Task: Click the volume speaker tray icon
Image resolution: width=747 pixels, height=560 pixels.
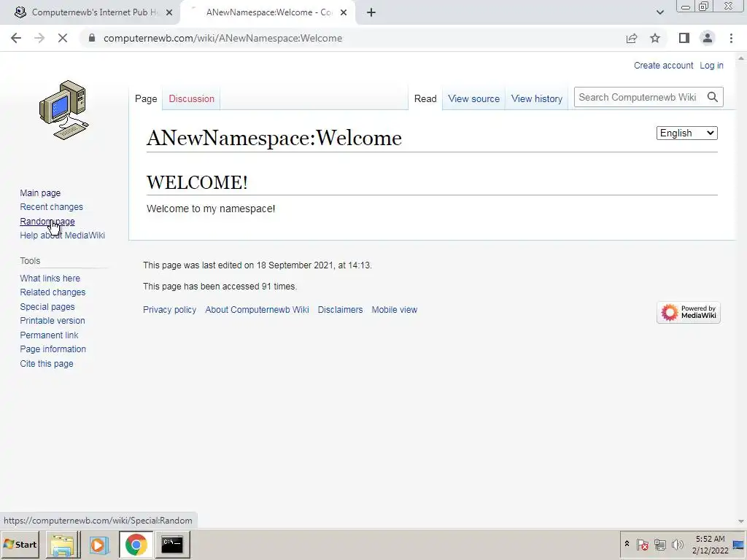Action: pos(678,545)
